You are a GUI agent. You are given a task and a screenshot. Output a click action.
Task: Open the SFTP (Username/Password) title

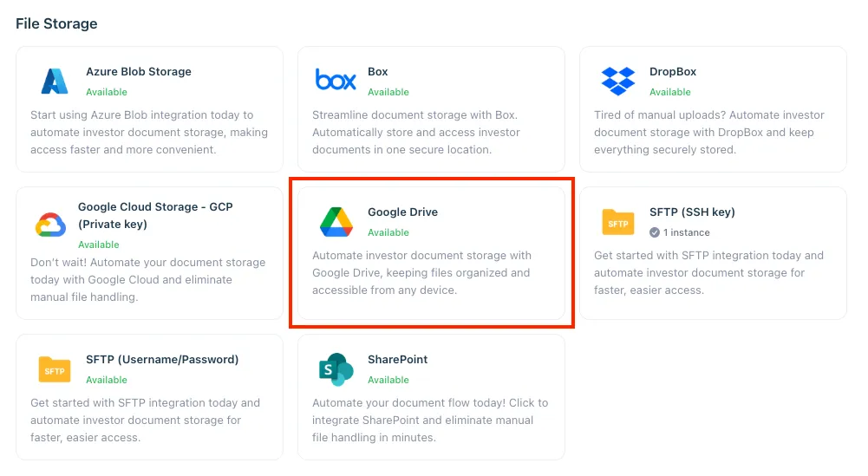coord(162,359)
